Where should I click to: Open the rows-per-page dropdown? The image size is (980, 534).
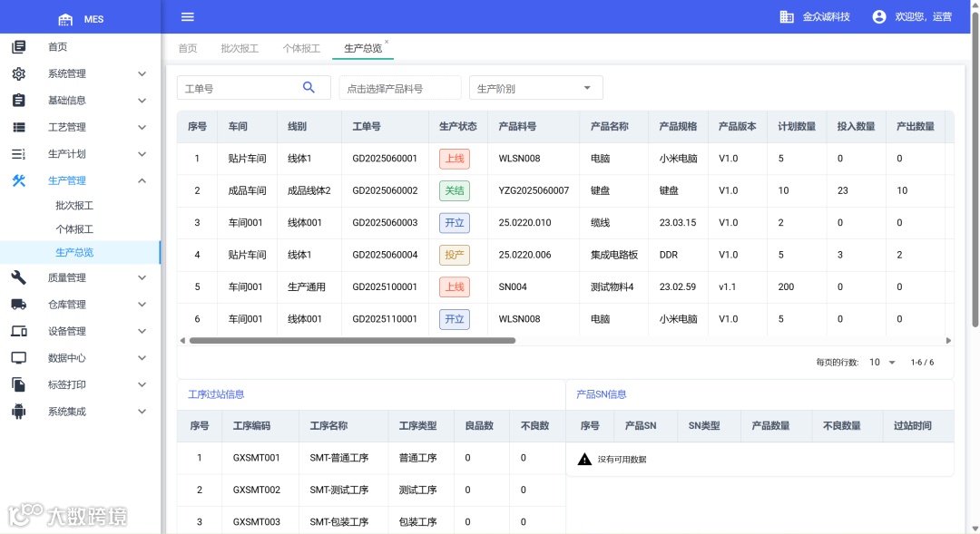[x=883, y=363]
